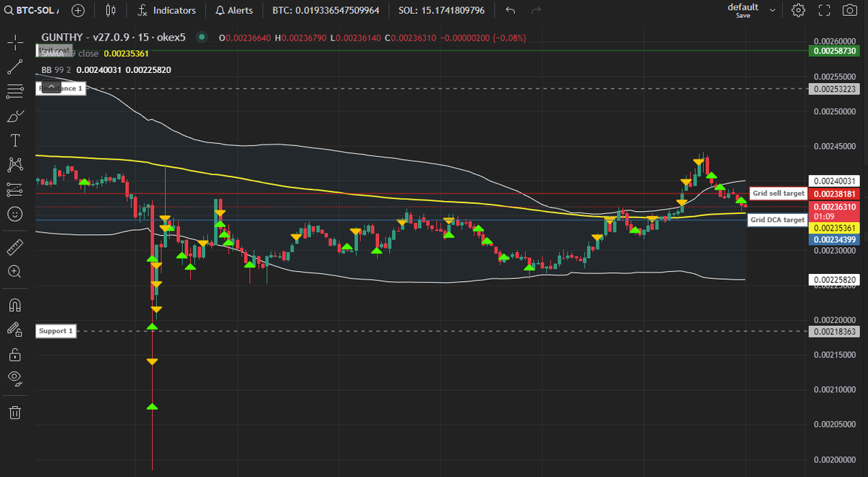Image resolution: width=868 pixels, height=477 pixels.
Task: Select the Text annotation tool
Action: pos(15,140)
